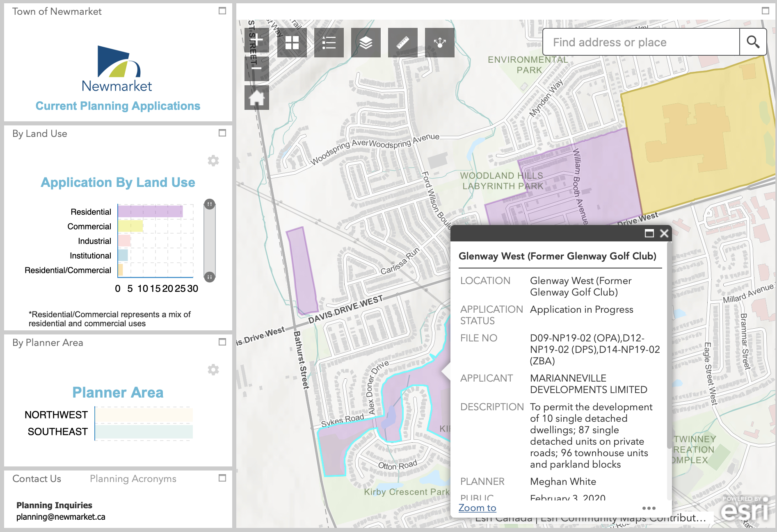Maximize the map panel
777x532 pixels.
coord(766,11)
